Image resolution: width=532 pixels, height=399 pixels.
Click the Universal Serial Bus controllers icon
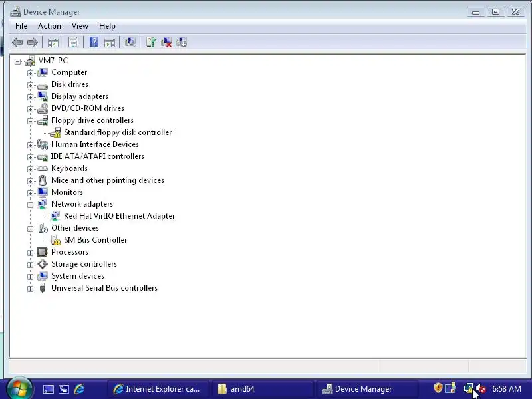(x=43, y=288)
